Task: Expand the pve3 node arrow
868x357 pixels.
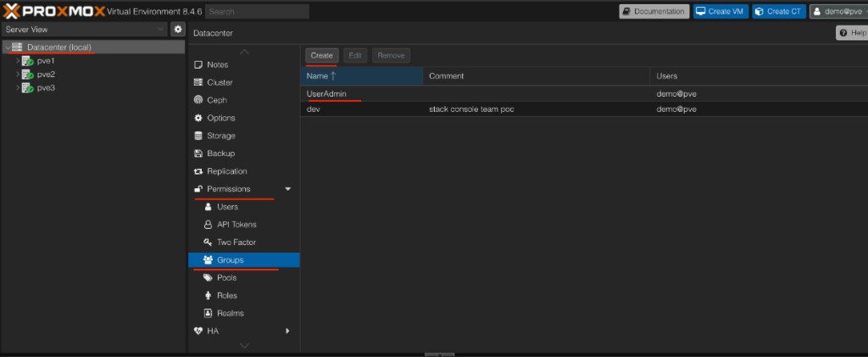Action: [17, 88]
